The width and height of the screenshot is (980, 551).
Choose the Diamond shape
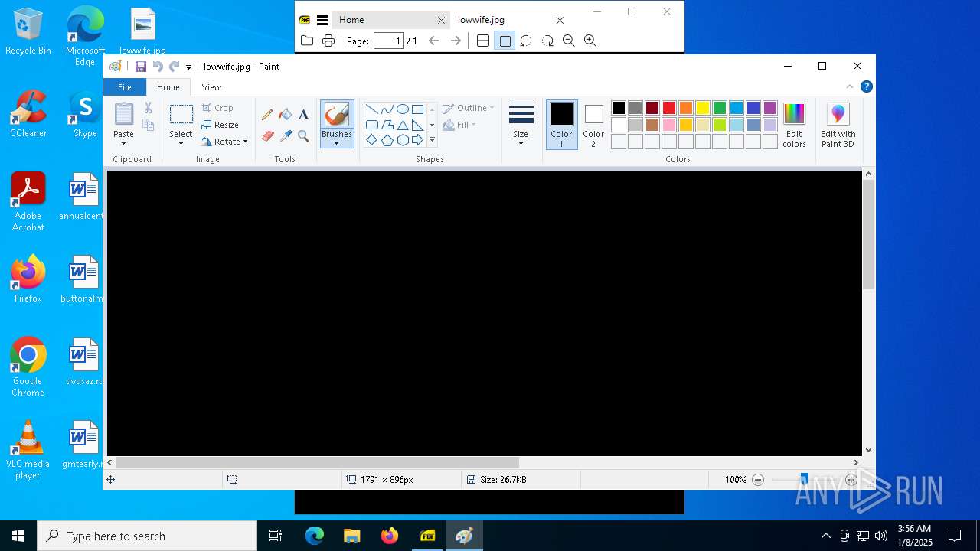[371, 140]
